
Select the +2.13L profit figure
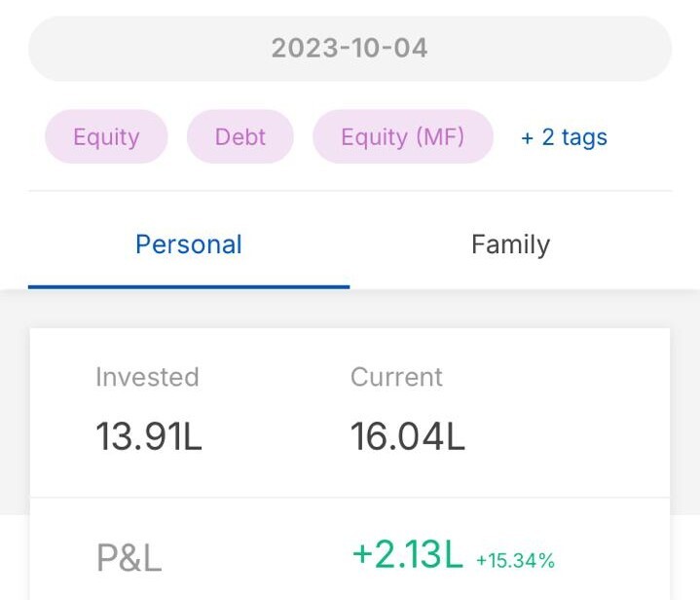[407, 554]
